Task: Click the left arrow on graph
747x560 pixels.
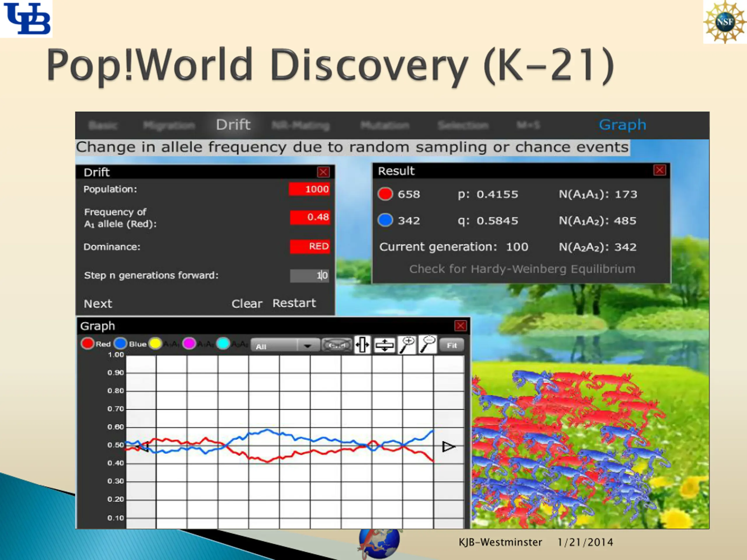Action: click(x=143, y=447)
